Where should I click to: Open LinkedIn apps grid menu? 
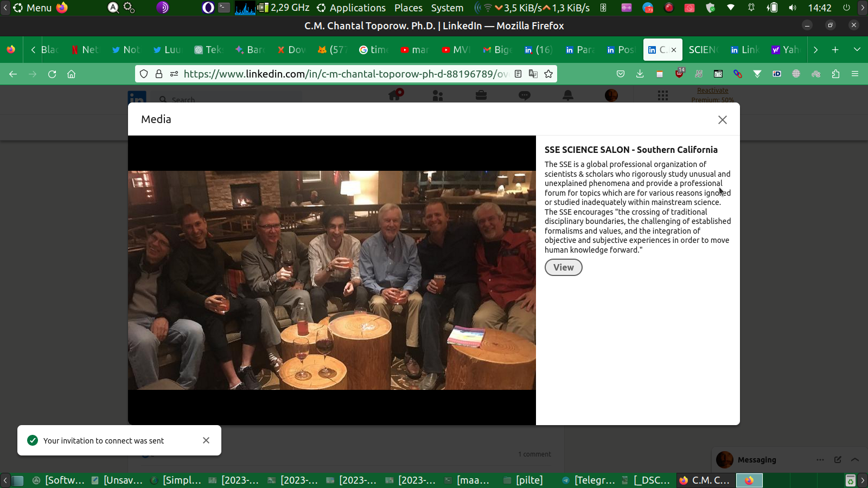(x=663, y=95)
